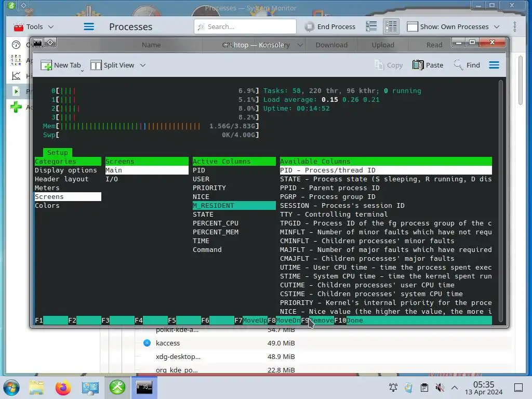Select the Processes sidebar icon
This screenshot has height=399, width=532.
click(16, 91)
